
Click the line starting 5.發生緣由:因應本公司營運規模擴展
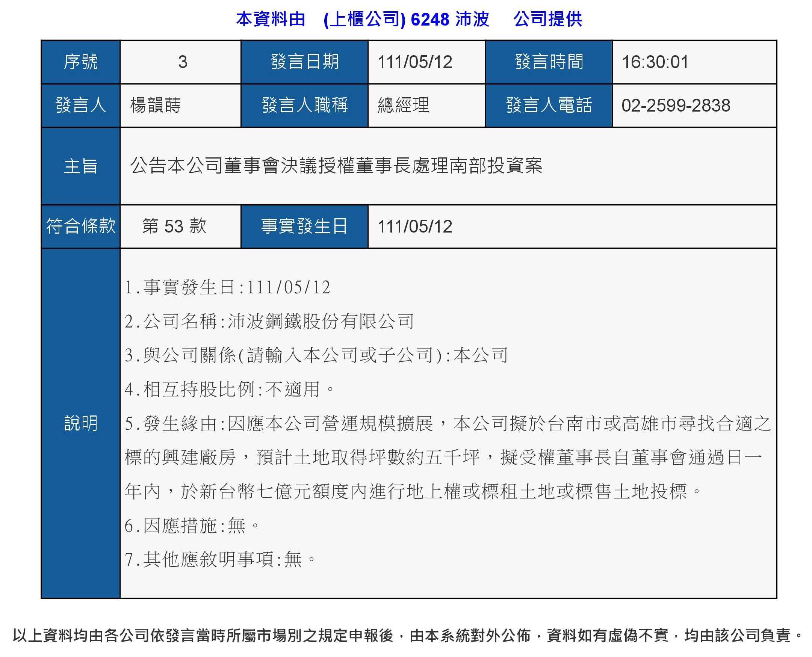tap(448, 423)
